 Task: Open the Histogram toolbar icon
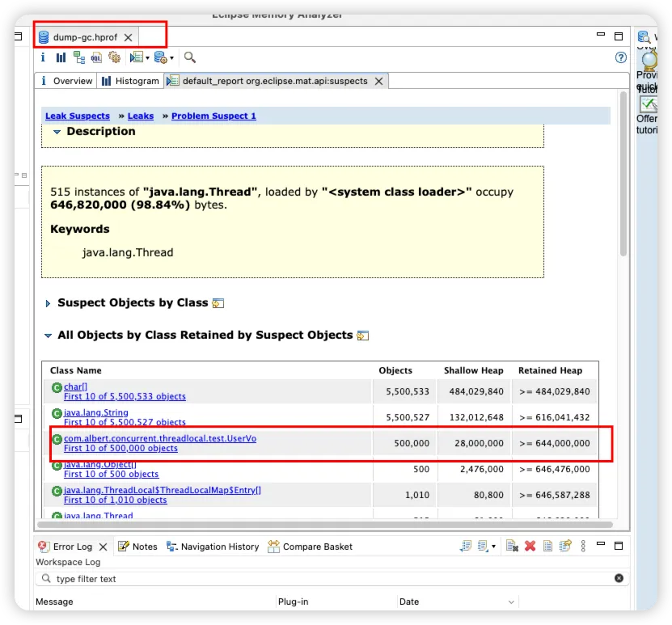click(x=61, y=57)
